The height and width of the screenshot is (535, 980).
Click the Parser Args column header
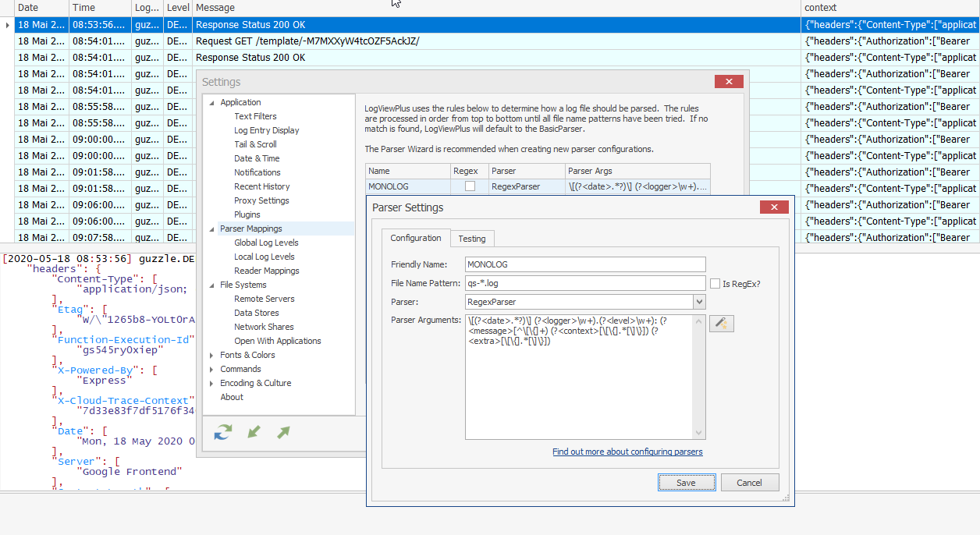[x=637, y=171]
